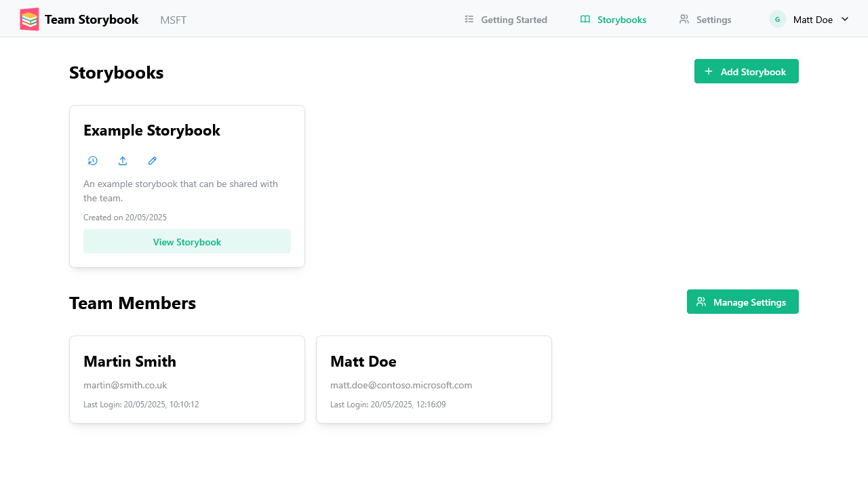Open Manage Settings for team members
The height and width of the screenshot is (488, 868).
pos(743,302)
